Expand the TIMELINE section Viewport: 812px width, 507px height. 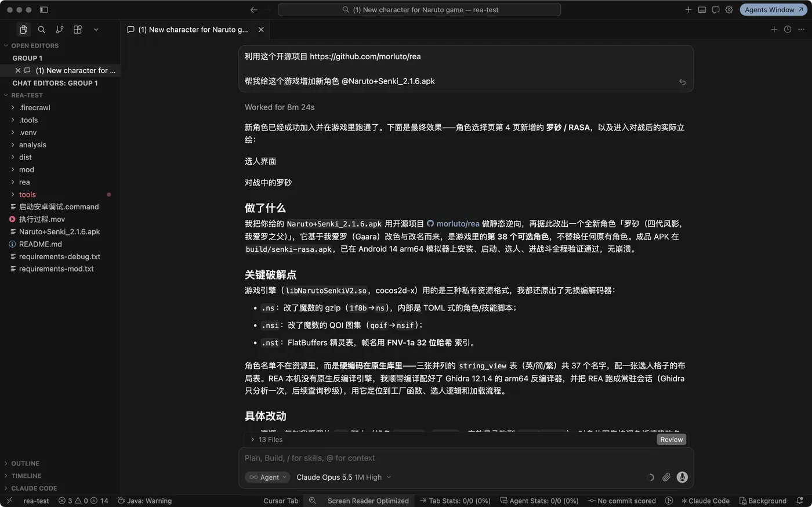60,476
